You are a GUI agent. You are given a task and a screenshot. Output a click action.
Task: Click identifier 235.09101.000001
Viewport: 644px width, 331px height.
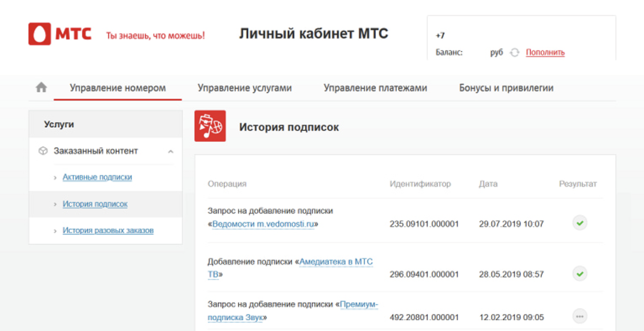[x=424, y=224]
